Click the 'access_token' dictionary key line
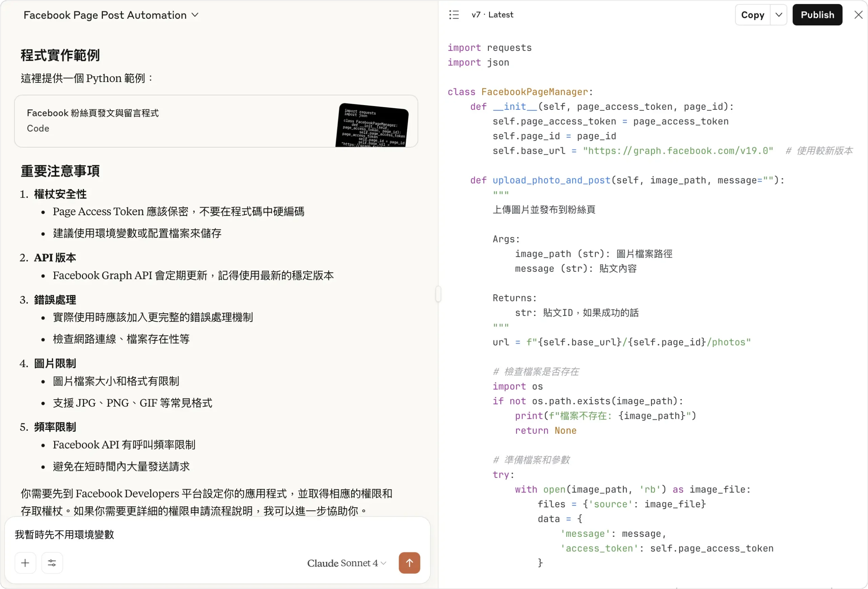This screenshot has width=868, height=589. pos(667,548)
